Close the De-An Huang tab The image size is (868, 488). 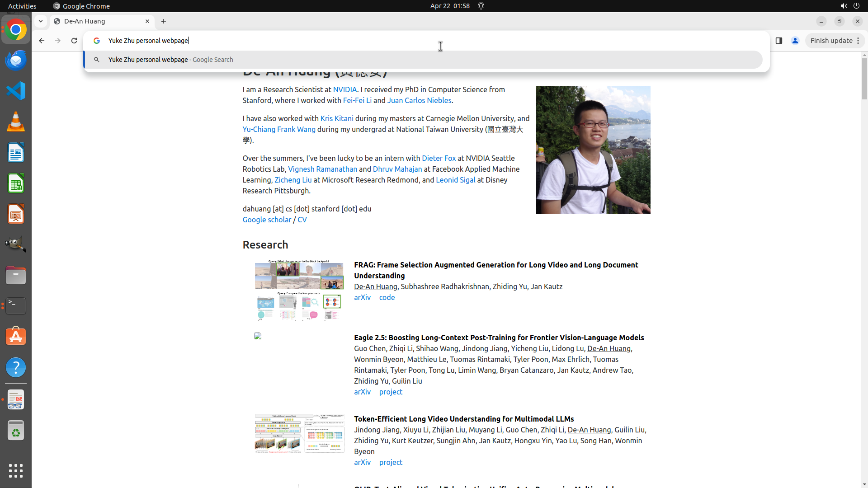pyautogui.click(x=147, y=21)
